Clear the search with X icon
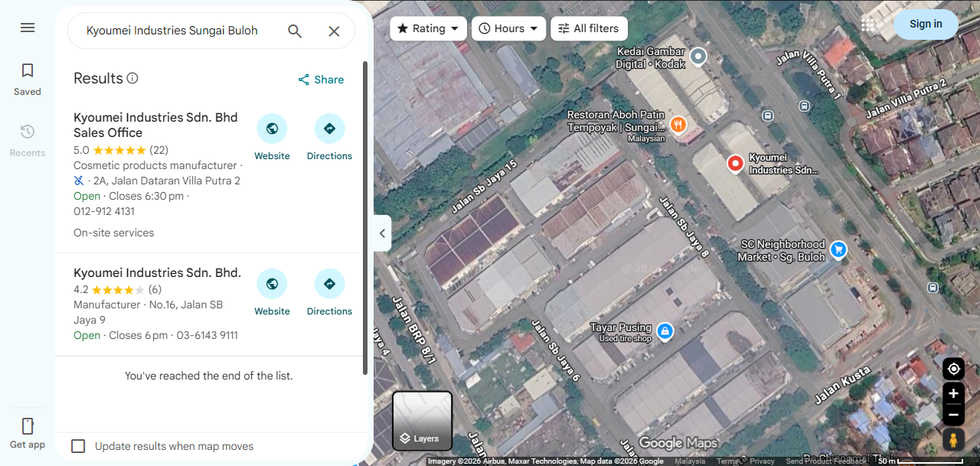Image resolution: width=980 pixels, height=466 pixels. tap(334, 31)
